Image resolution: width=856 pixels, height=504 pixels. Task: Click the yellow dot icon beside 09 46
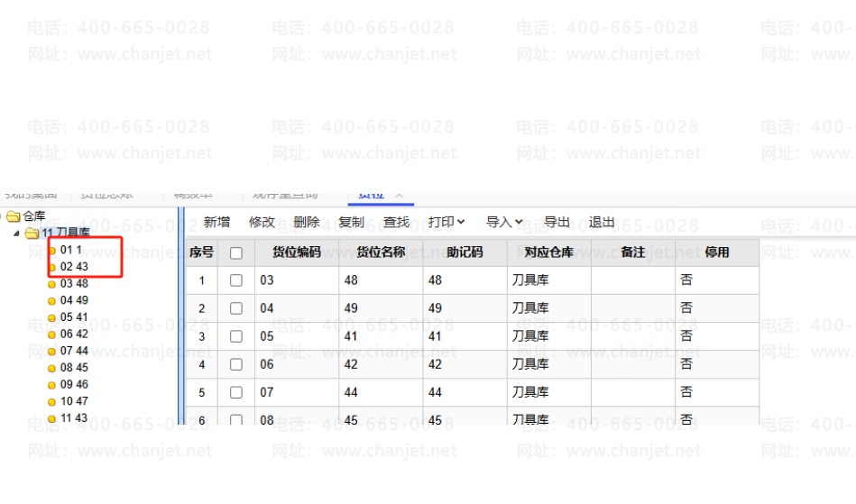click(51, 385)
